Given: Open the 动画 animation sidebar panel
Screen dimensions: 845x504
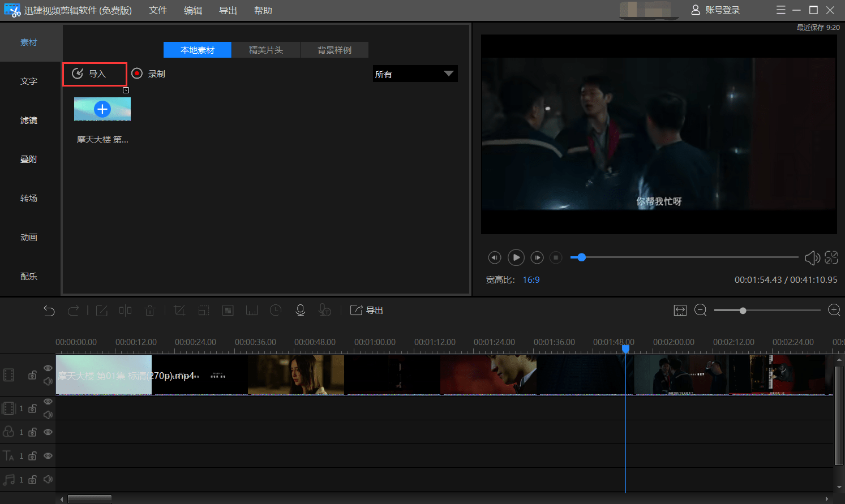Looking at the screenshot, I should (x=29, y=238).
